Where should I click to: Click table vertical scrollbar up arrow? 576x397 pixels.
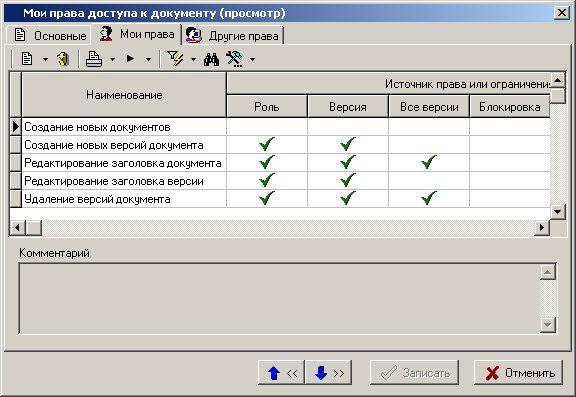pyautogui.click(x=558, y=80)
